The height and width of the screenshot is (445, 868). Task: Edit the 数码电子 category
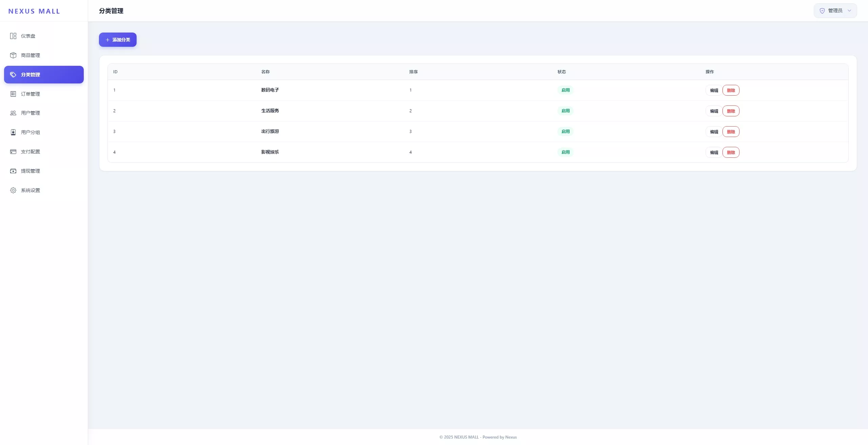point(714,90)
